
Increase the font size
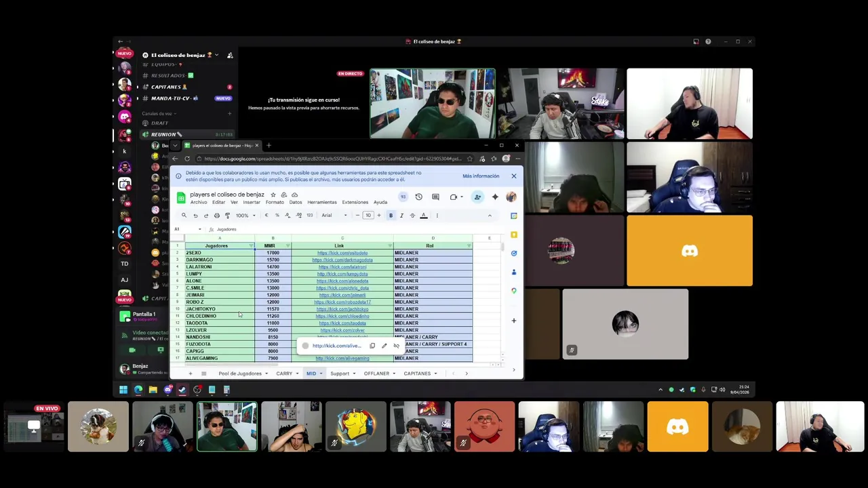pos(379,216)
